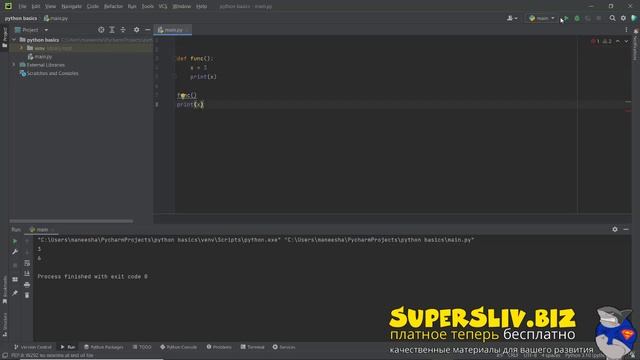Open the Services tool window
Screen dimensions: 640x360
(x=284, y=347)
